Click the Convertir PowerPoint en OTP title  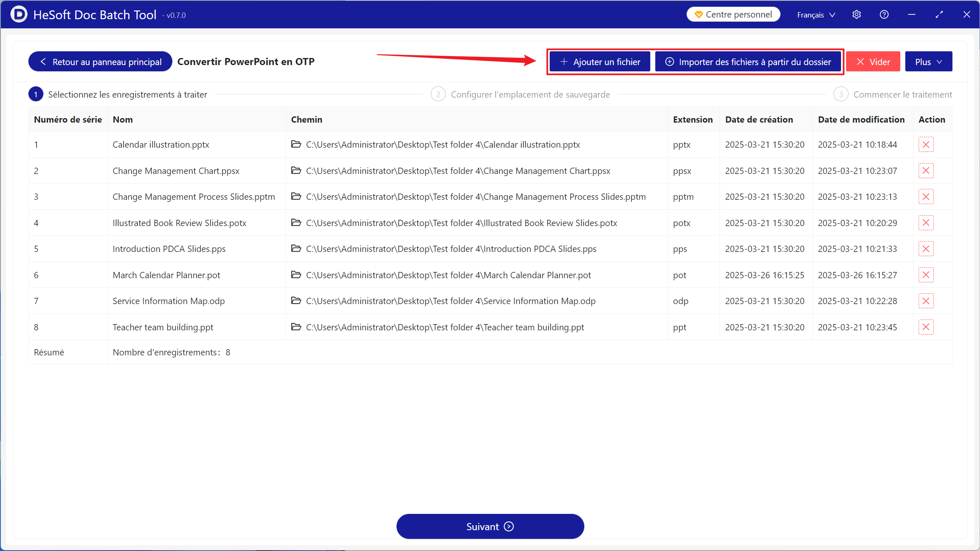(x=246, y=62)
